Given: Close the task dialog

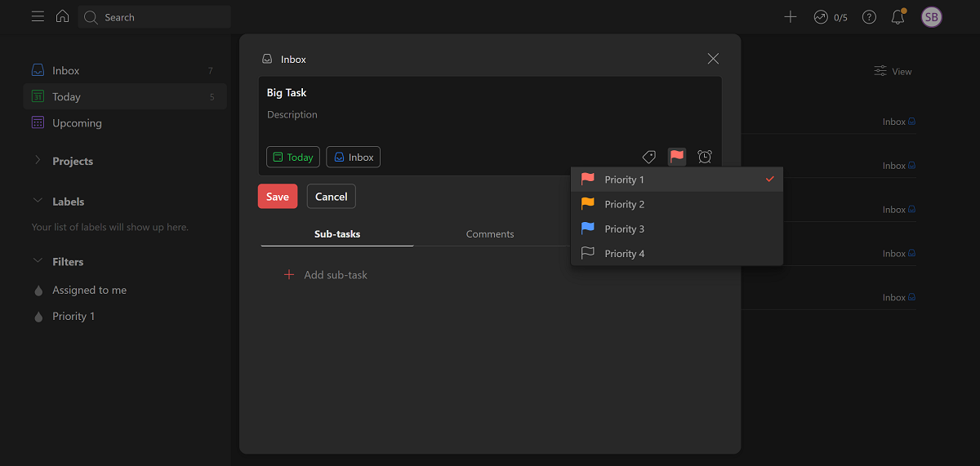Looking at the screenshot, I should pos(713,59).
